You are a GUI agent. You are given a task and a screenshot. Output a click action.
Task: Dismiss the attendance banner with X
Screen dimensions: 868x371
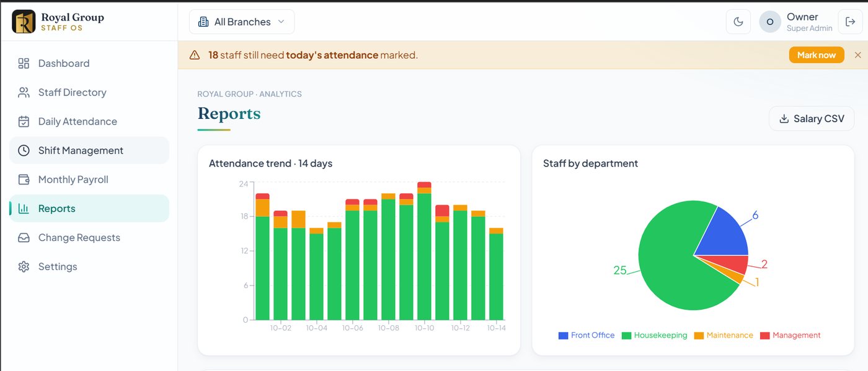(x=858, y=55)
